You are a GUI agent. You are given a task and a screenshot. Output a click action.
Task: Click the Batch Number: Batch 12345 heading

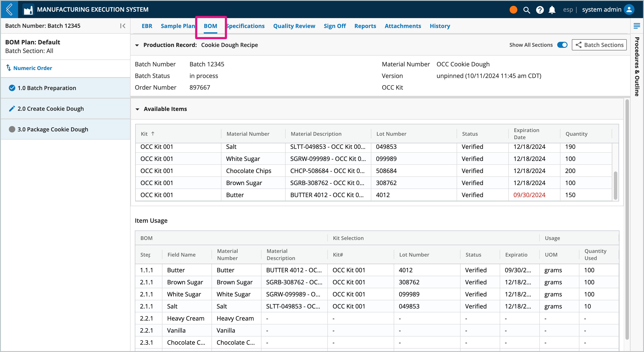(43, 25)
